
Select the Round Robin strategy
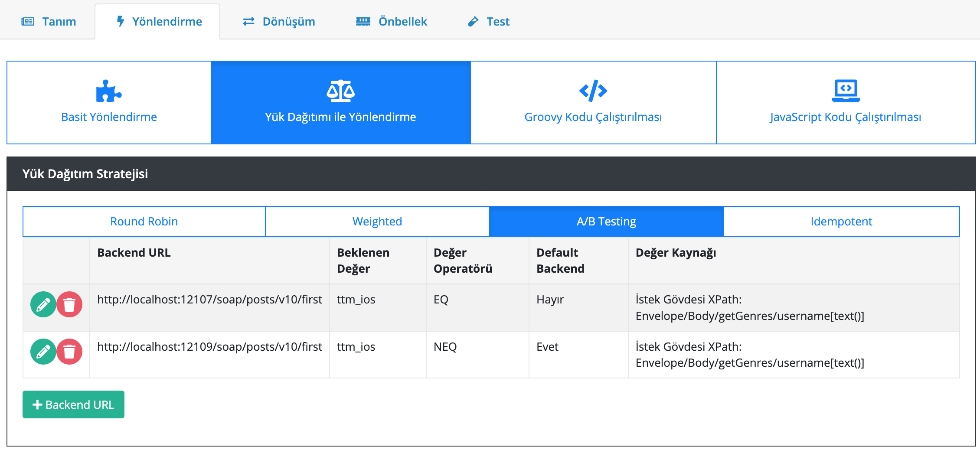click(x=144, y=222)
